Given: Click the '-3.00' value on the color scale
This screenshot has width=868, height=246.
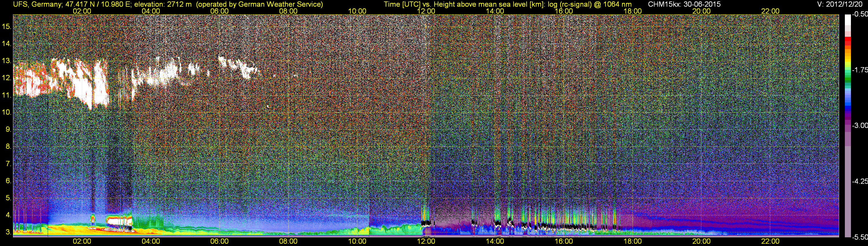Looking at the screenshot, I should click(860, 125).
